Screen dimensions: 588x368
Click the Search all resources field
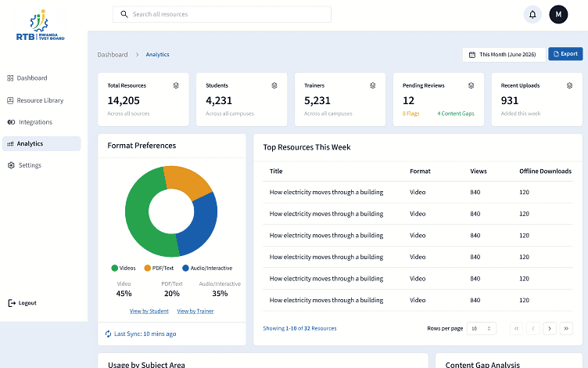(x=222, y=14)
